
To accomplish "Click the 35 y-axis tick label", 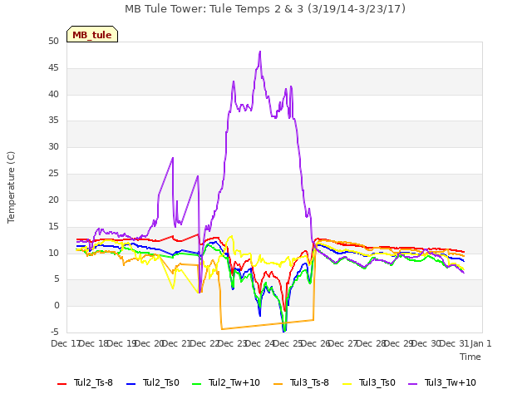I will pyautogui.click(x=53, y=121).
